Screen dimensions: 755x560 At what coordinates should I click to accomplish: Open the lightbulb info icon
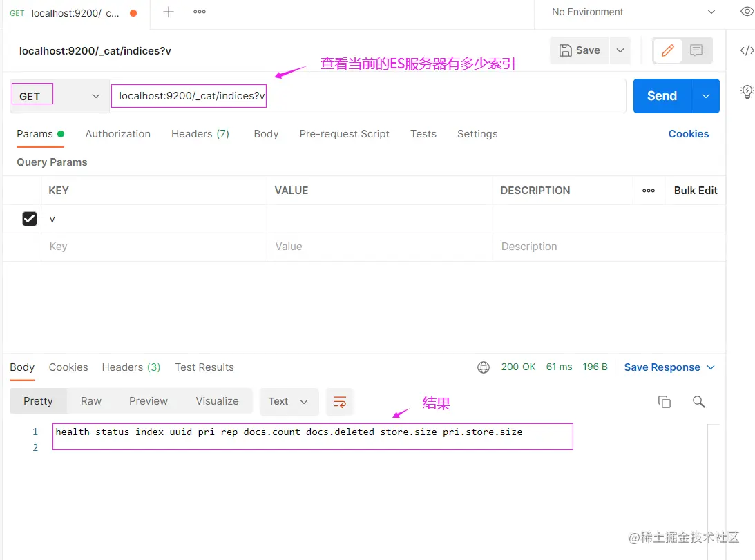747,91
